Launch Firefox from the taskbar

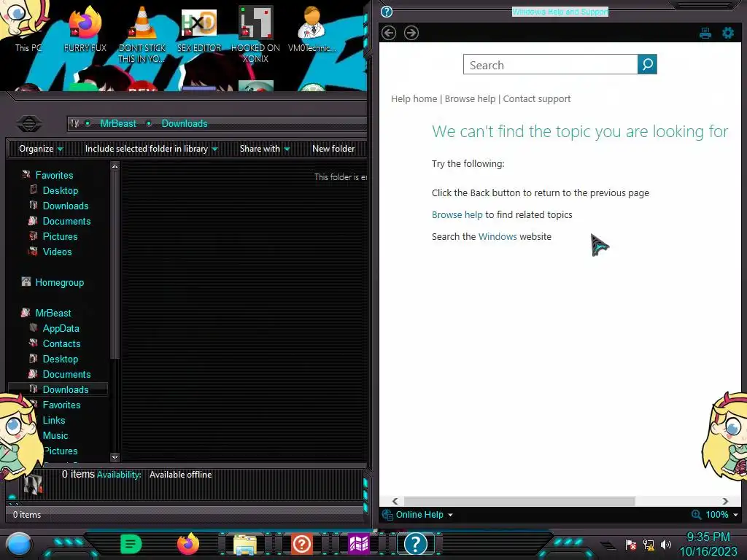(x=187, y=544)
